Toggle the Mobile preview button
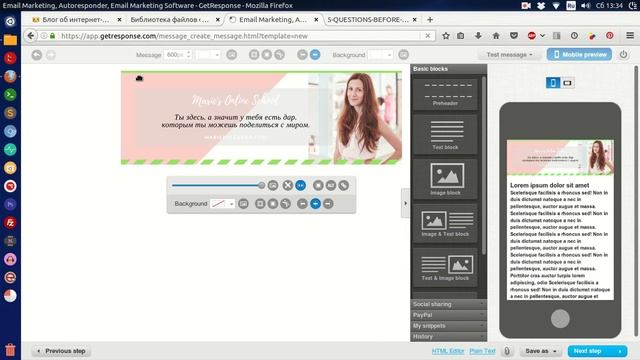Image resolution: width=640 pixels, height=360 pixels. [x=579, y=55]
